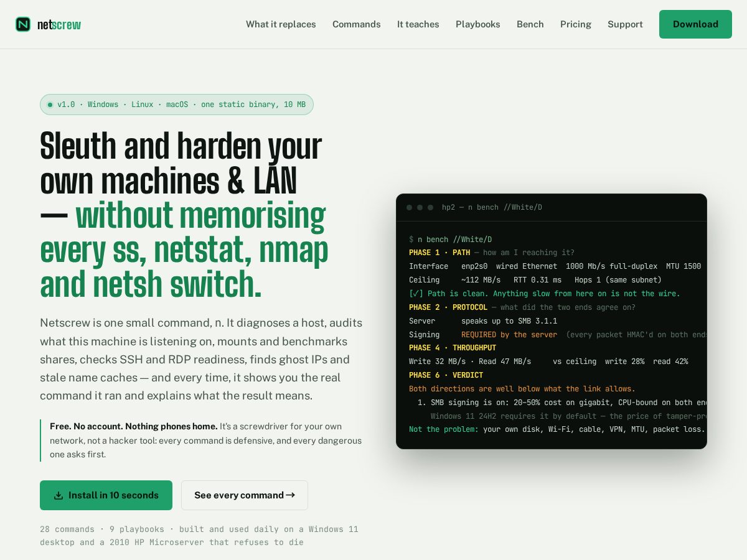Open the Bench nav link
The height and width of the screenshot is (560, 747).
coord(530,24)
